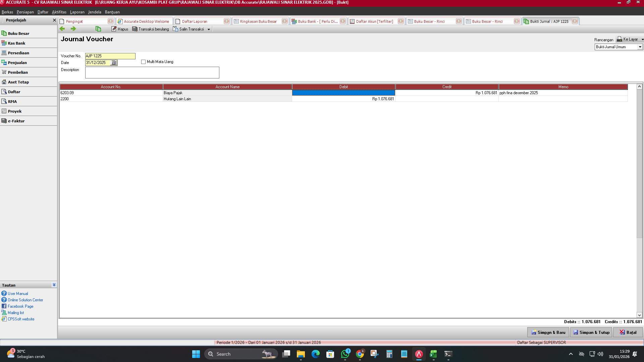Switch to the Daftar Akun Terfilter tab

[x=375, y=21]
